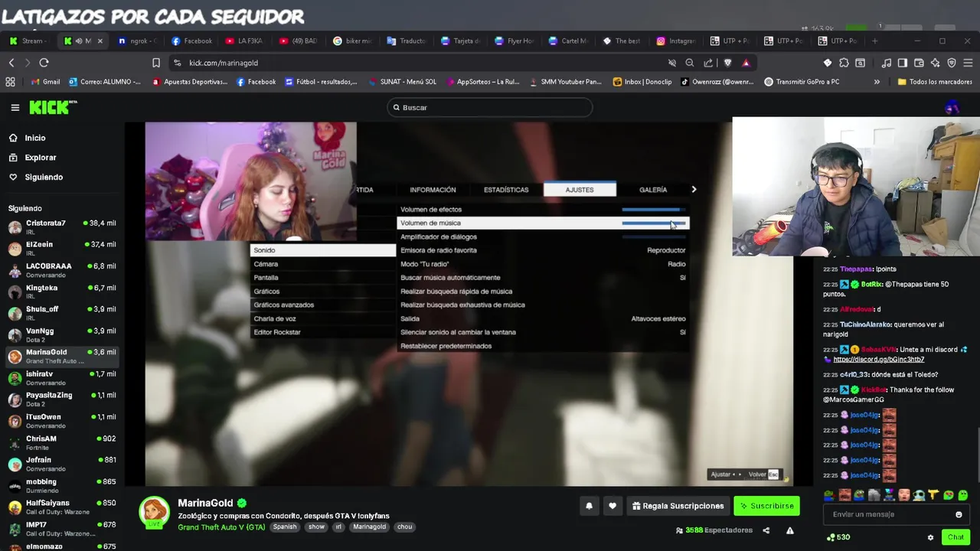Open the discord.gg link in chat
Viewport: 980px width, 551px height.
[879, 360]
